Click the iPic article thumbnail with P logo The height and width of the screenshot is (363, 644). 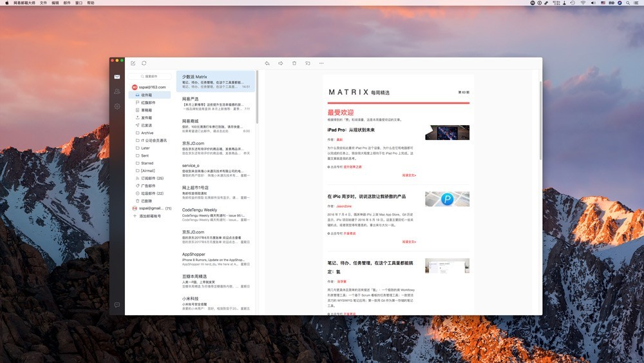coord(448,199)
